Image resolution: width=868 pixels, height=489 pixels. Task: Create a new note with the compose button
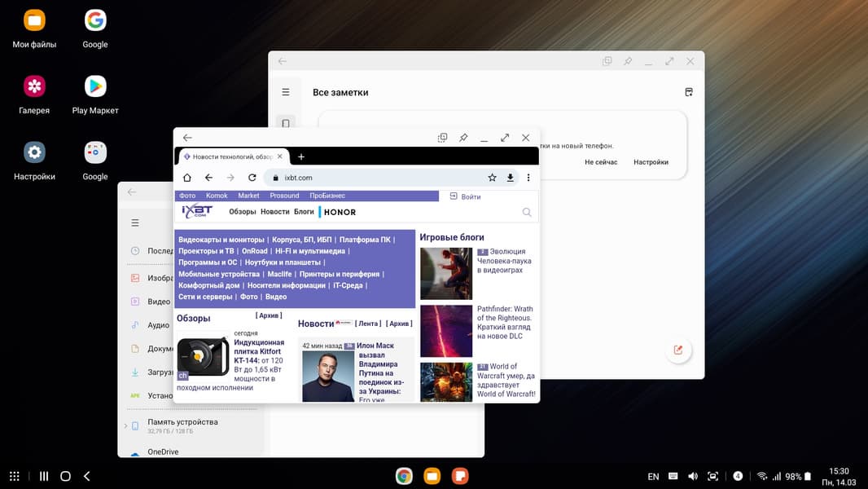click(x=677, y=350)
